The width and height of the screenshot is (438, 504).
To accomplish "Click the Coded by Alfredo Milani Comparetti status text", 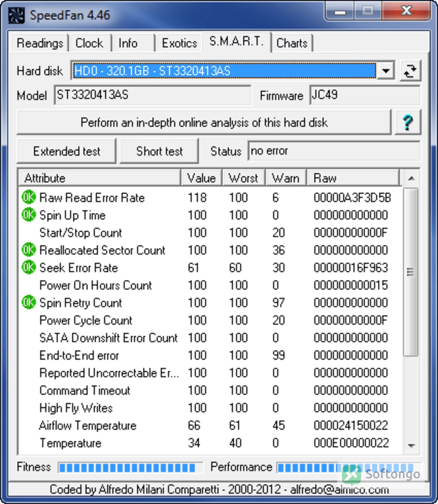I will tap(219, 490).
